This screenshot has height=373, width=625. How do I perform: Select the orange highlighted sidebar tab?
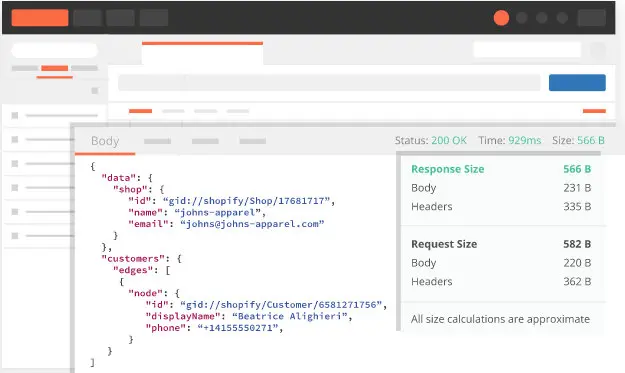(x=55, y=69)
